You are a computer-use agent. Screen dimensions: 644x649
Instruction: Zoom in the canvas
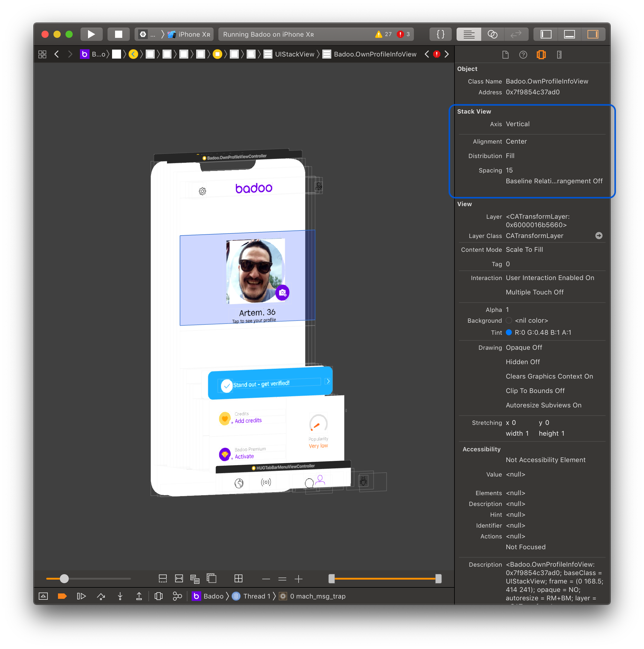click(x=299, y=579)
